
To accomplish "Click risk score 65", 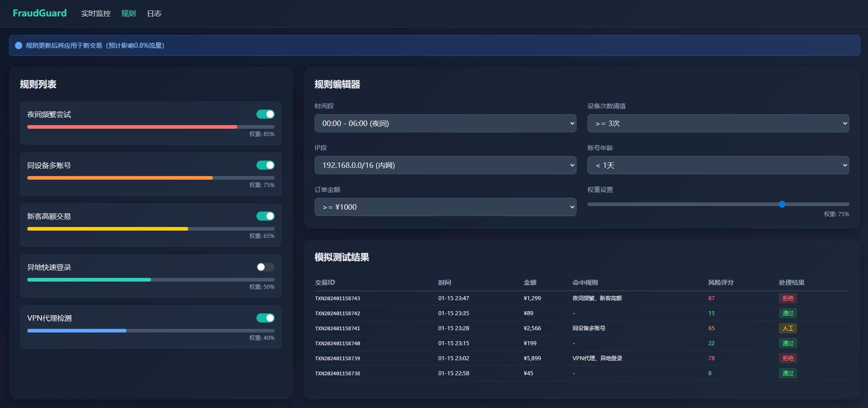I will [712, 328].
